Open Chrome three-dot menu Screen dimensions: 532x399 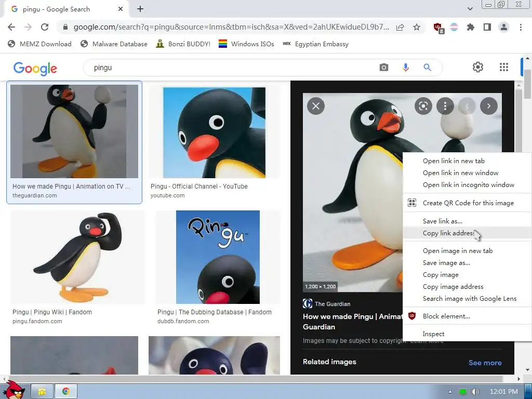521,27
